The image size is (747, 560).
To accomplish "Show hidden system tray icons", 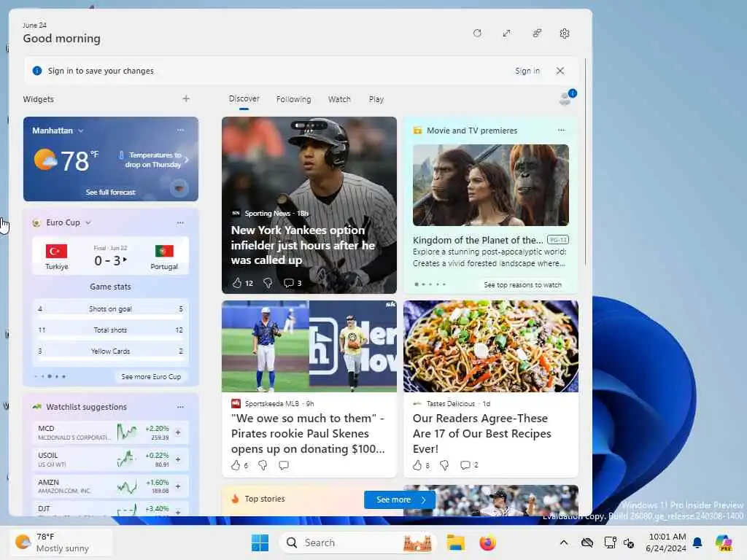I will pos(564,542).
